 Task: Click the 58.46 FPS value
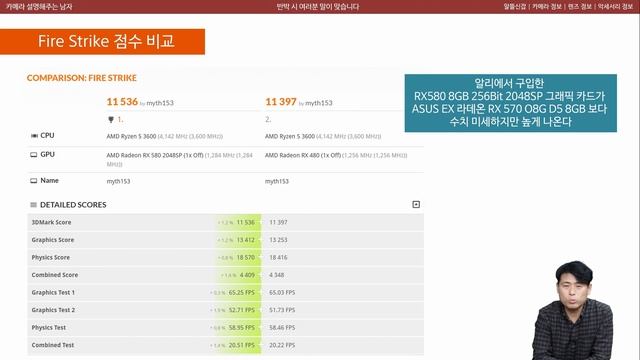[x=282, y=328]
